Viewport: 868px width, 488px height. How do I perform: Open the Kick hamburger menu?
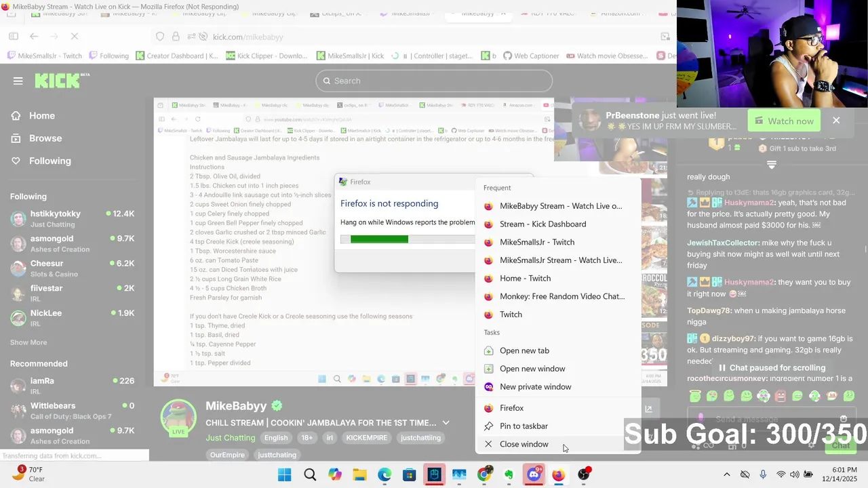[18, 81]
